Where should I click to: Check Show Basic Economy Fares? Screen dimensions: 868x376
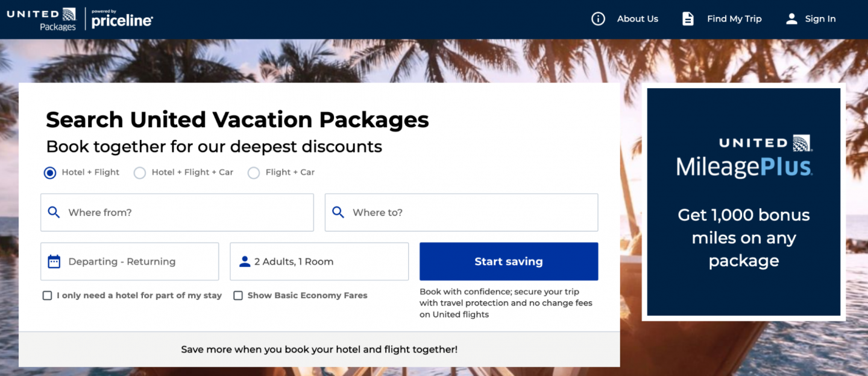point(238,296)
